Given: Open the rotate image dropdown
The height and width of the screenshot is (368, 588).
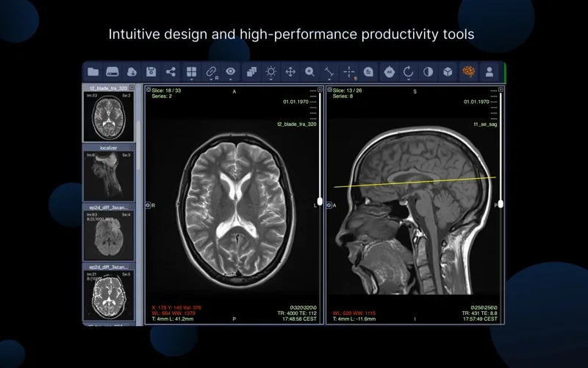Looking at the screenshot, I should point(409,73).
